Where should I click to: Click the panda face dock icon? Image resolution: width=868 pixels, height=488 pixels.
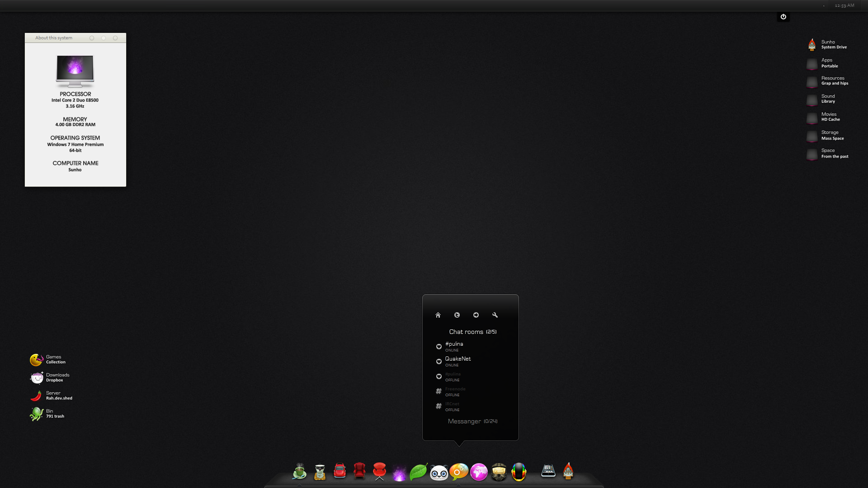click(x=439, y=473)
